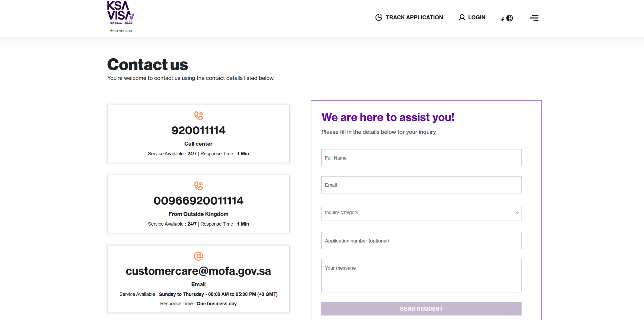This screenshot has width=644, height=320.
Task: Click the orange @ email icon
Action: 198,256
